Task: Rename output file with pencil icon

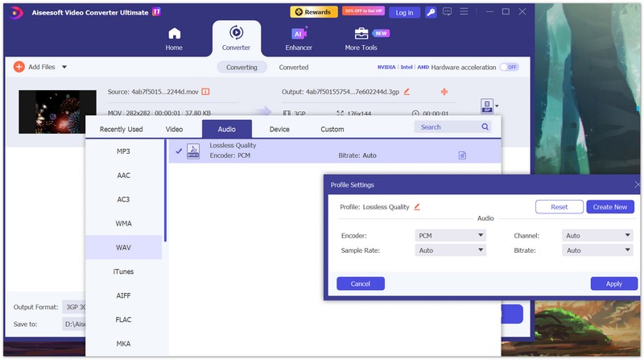Action: 407,92
